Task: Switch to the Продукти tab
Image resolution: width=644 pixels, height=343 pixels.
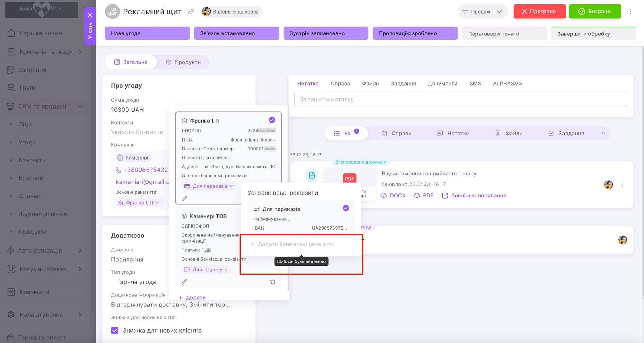Action: click(x=183, y=62)
